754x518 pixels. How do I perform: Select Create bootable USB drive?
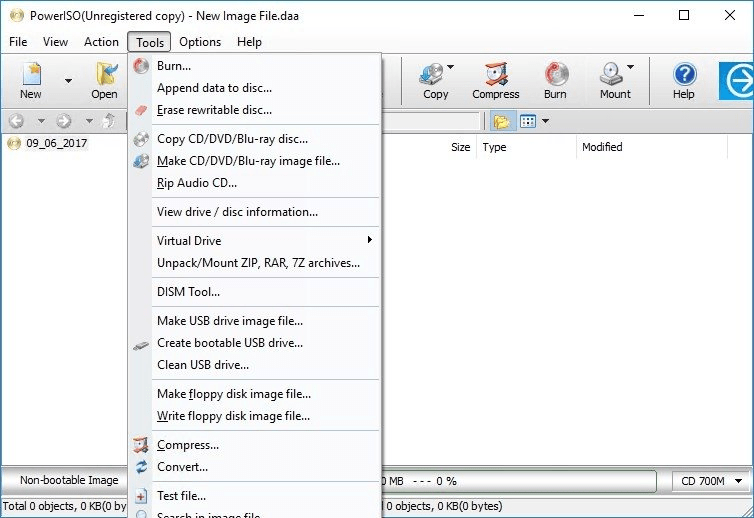(229, 343)
